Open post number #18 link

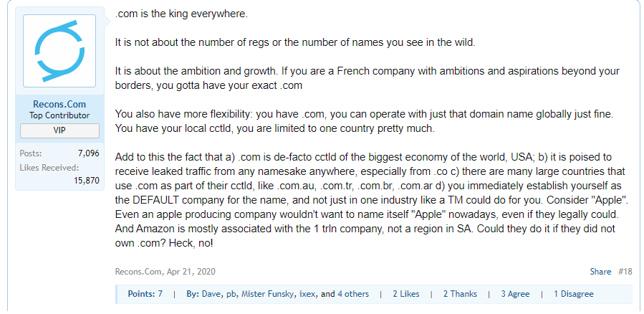[625, 272]
